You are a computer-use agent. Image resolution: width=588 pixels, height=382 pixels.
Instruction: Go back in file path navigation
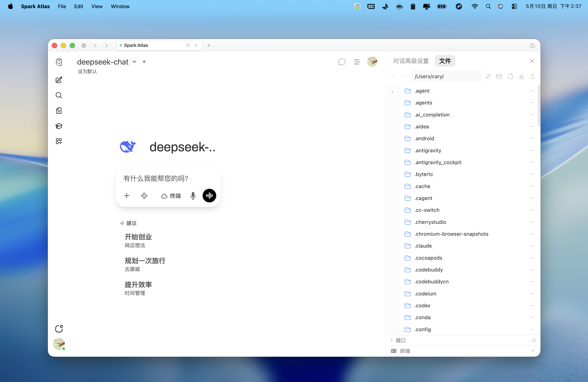[394, 76]
